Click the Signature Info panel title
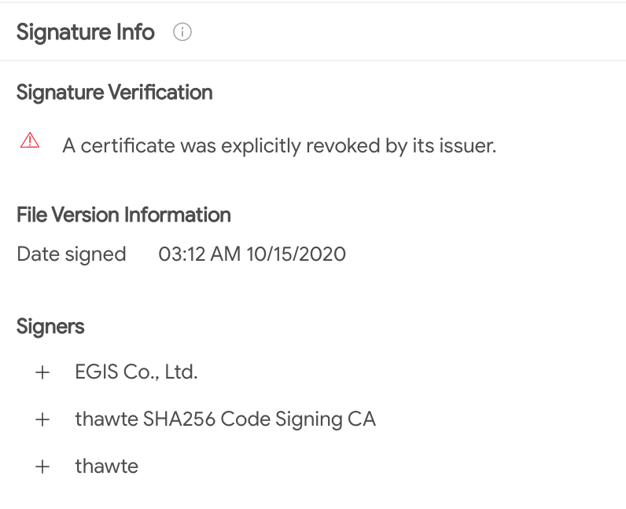 click(x=85, y=32)
